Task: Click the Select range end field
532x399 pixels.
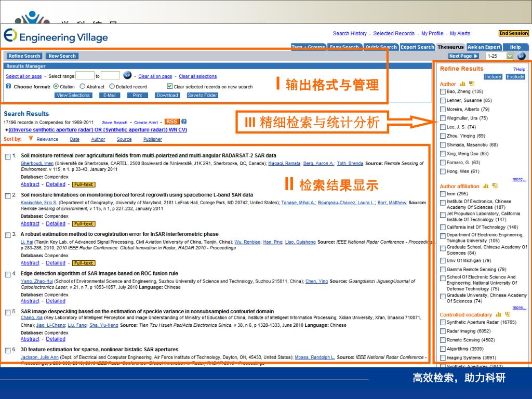Action: coord(110,75)
